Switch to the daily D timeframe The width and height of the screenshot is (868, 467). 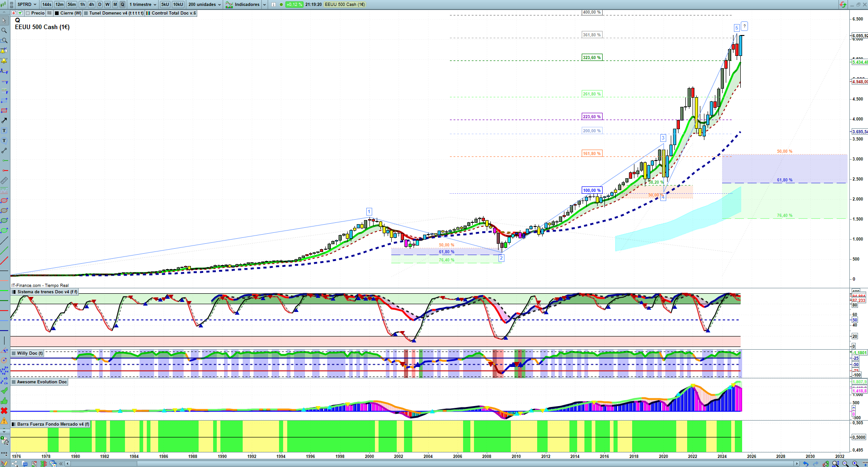(100, 5)
